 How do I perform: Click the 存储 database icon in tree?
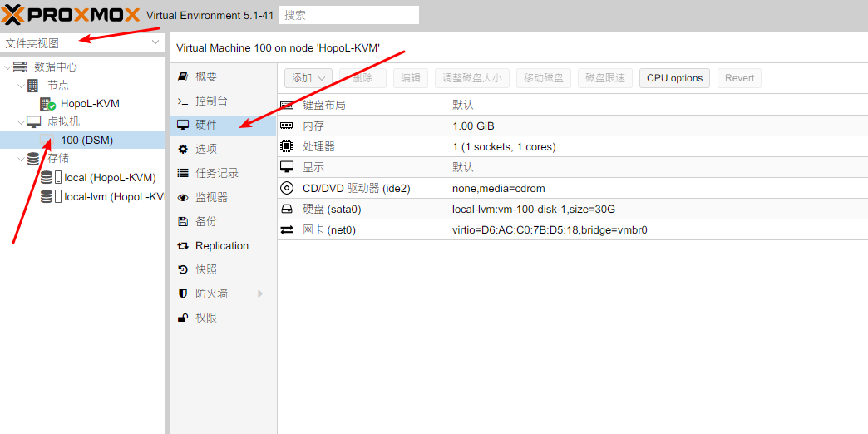click(x=33, y=158)
